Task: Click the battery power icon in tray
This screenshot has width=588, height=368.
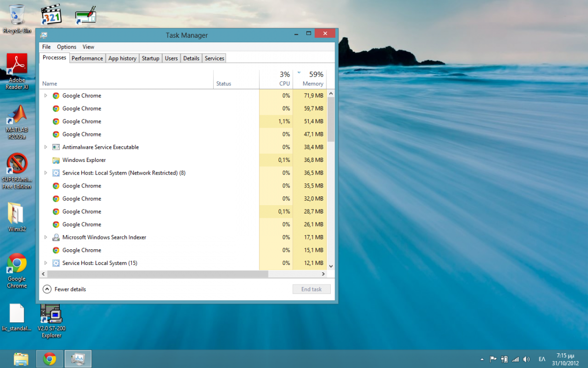Action: pyautogui.click(x=504, y=359)
